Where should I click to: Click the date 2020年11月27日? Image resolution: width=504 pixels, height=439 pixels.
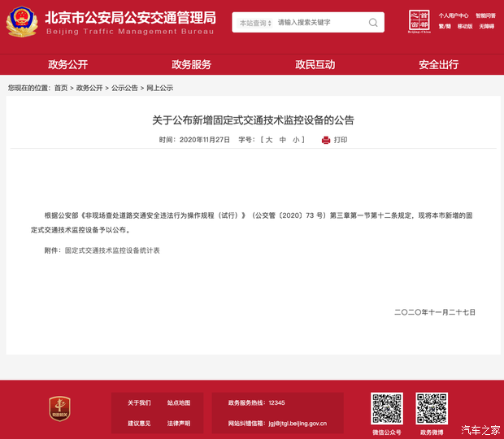point(205,140)
